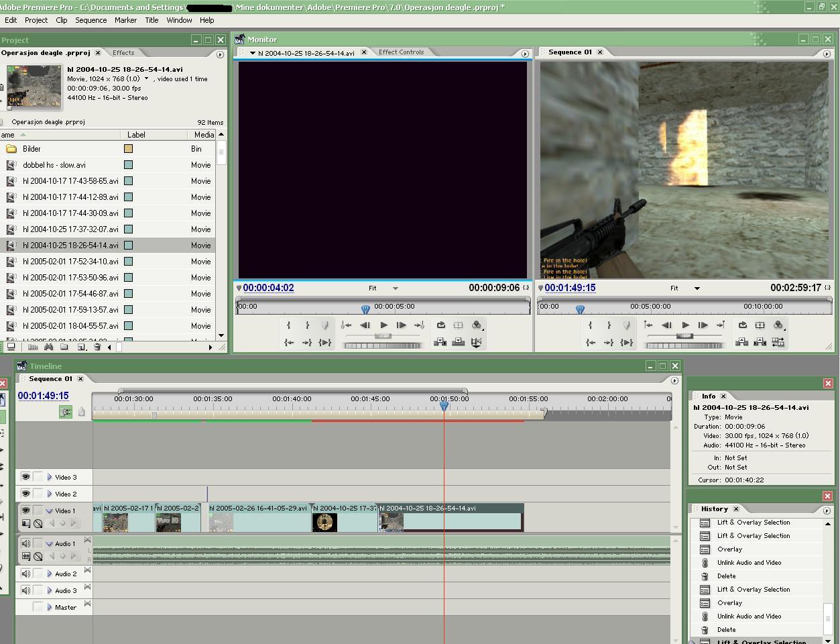Set Out point in Source monitor
The height and width of the screenshot is (644, 840).
click(307, 325)
